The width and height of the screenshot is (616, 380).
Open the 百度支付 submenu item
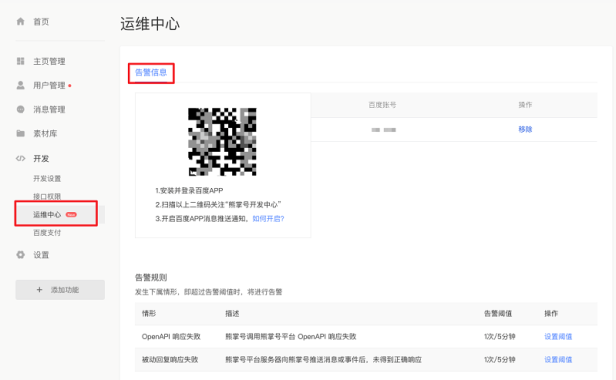[47, 233]
